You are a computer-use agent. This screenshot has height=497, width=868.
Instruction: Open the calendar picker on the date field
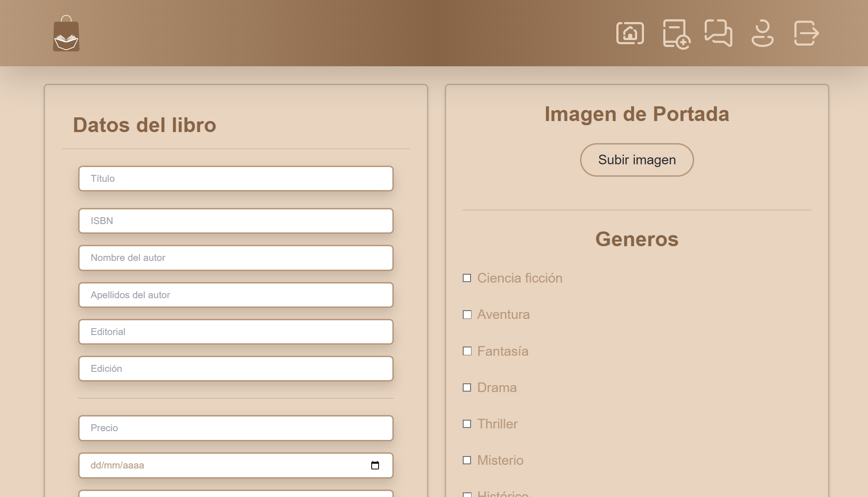[376, 465]
